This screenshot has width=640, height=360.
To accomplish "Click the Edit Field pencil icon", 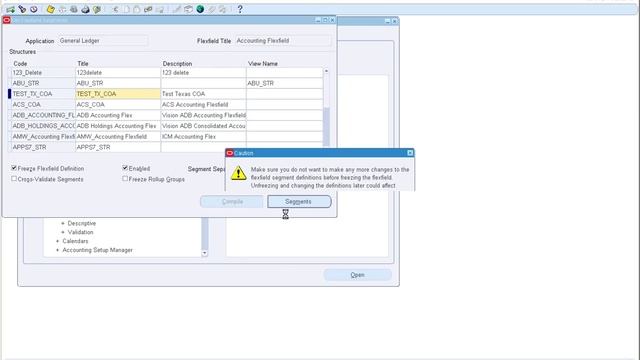I will point(177,9).
